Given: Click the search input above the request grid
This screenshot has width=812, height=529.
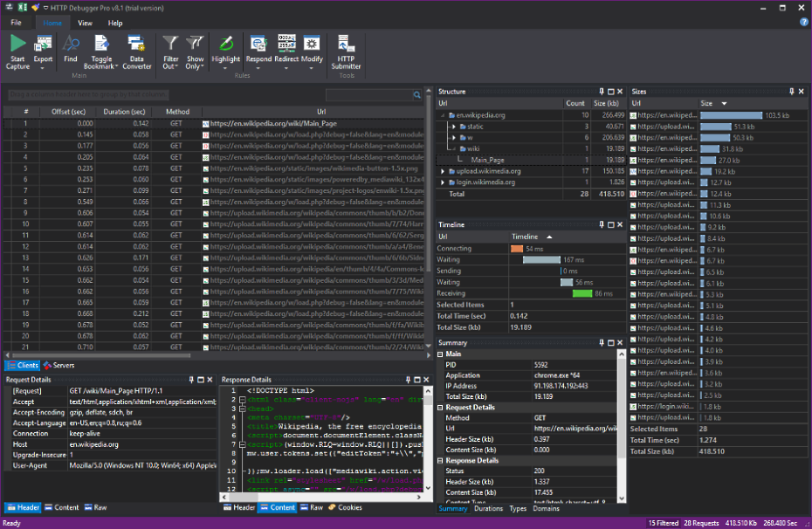Looking at the screenshot, I should [x=369, y=95].
